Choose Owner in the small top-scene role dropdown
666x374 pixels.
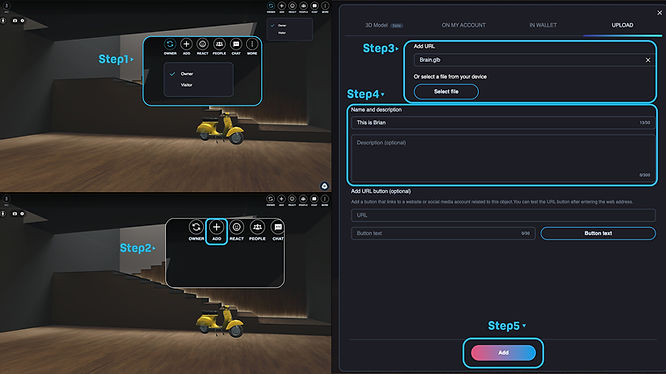point(282,25)
